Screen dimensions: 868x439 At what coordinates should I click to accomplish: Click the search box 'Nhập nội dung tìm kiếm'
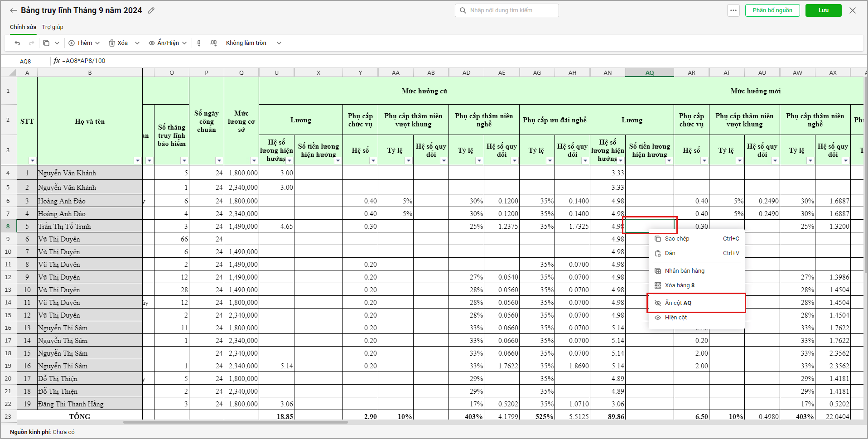(506, 10)
